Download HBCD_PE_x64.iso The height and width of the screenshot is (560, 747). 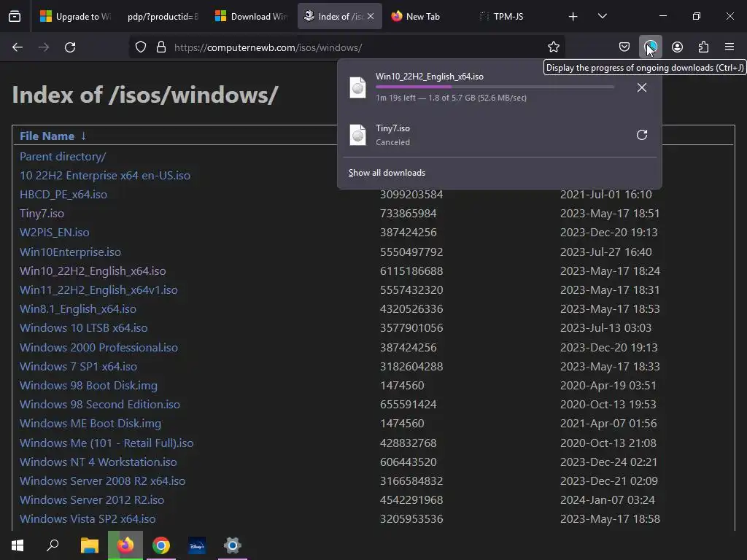pyautogui.click(x=63, y=195)
